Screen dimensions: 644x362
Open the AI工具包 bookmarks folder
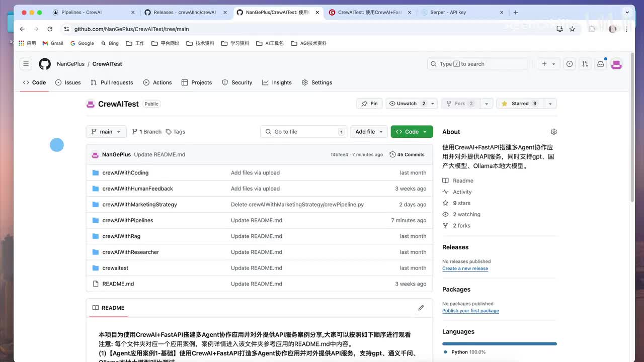(270, 43)
